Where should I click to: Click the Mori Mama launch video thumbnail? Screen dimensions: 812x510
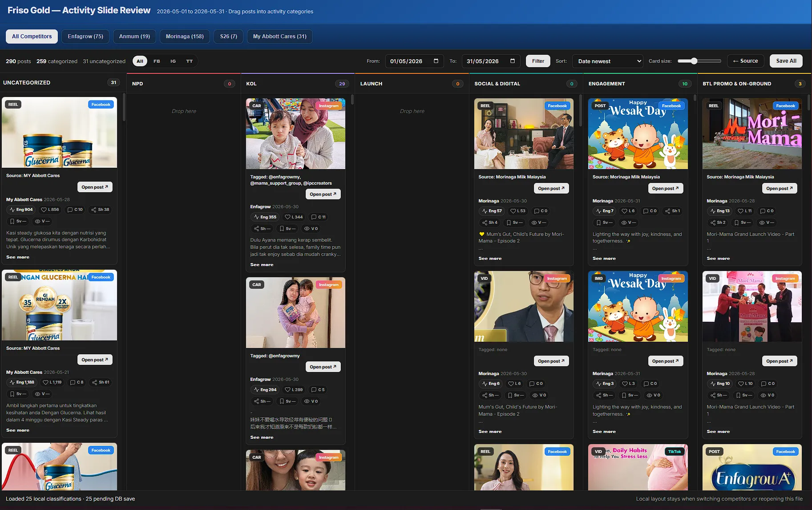coord(752,134)
